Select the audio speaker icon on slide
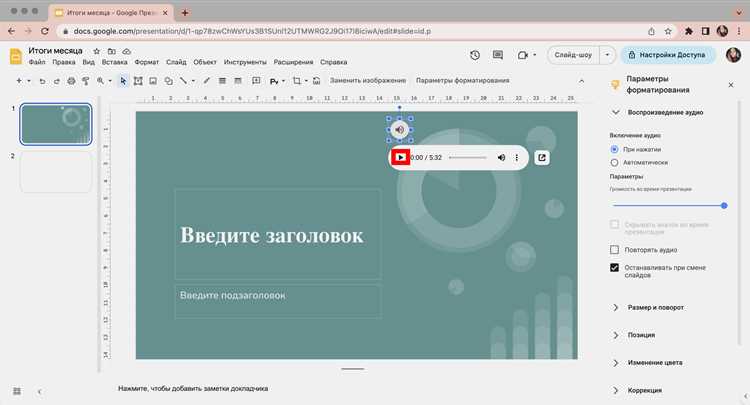750x405 pixels. 399,129
